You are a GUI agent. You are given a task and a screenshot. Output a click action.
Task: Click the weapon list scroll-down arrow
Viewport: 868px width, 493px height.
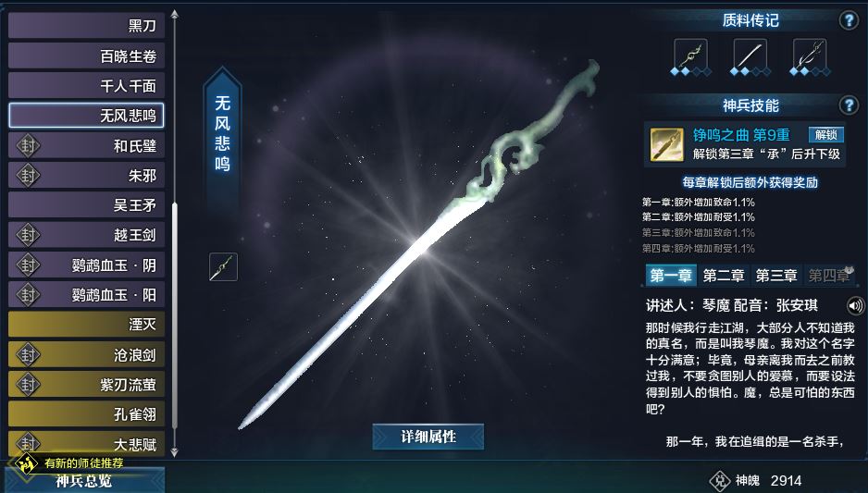[174, 451]
